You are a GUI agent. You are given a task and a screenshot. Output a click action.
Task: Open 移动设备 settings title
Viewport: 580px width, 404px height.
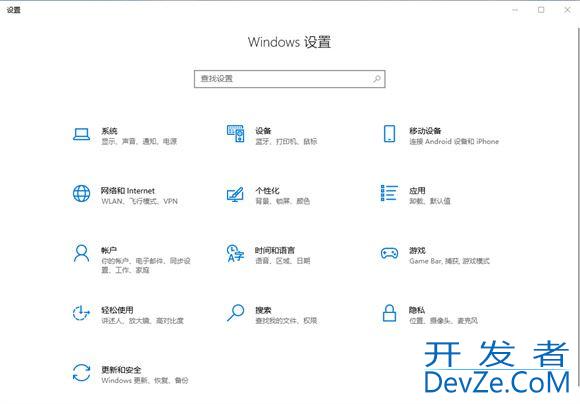pyautogui.click(x=425, y=131)
